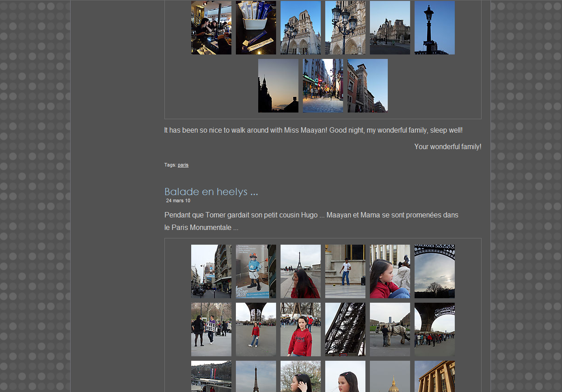The image size is (562, 392).
Task: Open the jockey cartoon poster photo
Action: pos(256,271)
